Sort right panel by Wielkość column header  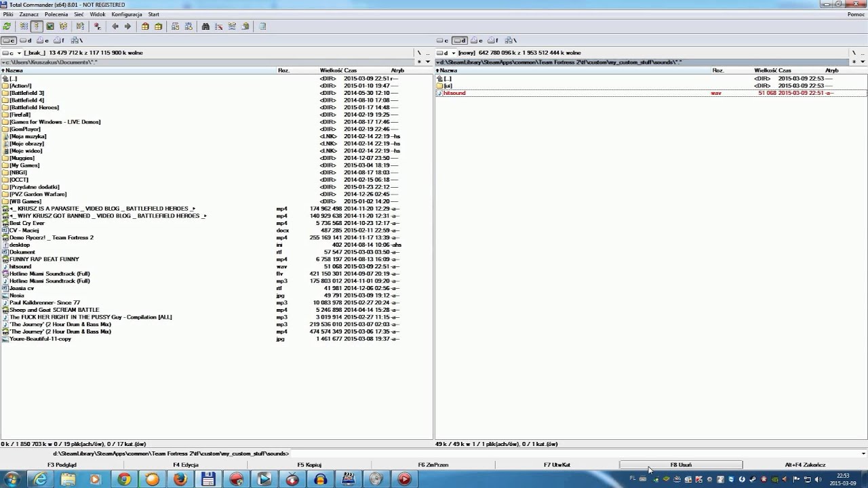point(766,70)
